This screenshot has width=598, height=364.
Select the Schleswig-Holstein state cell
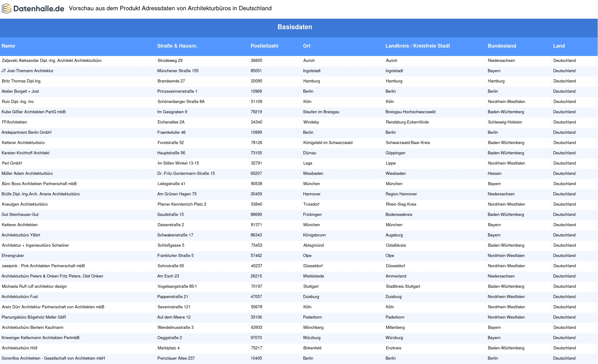[505, 122]
